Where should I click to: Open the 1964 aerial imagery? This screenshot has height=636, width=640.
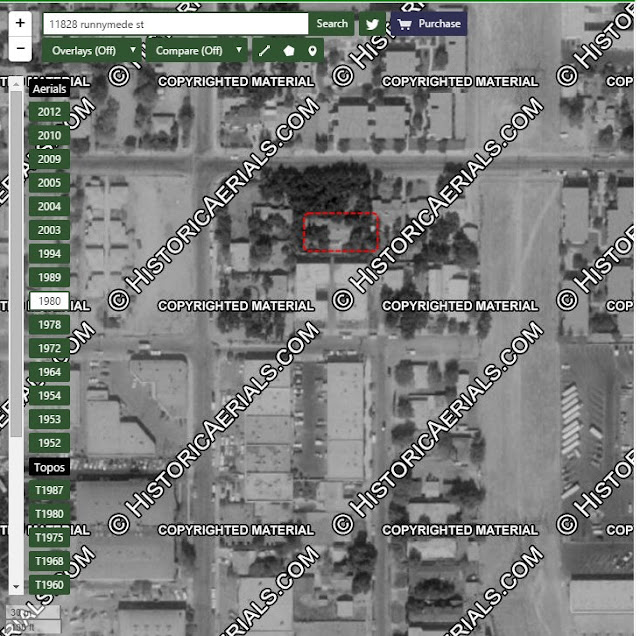point(49,372)
